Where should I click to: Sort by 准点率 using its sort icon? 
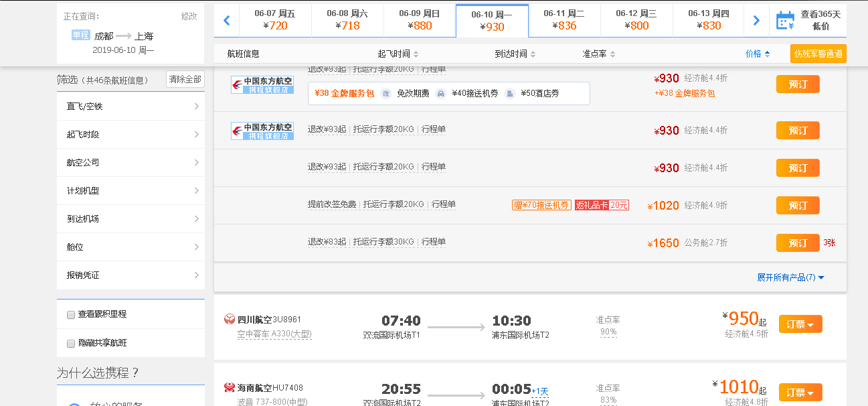tap(612, 54)
